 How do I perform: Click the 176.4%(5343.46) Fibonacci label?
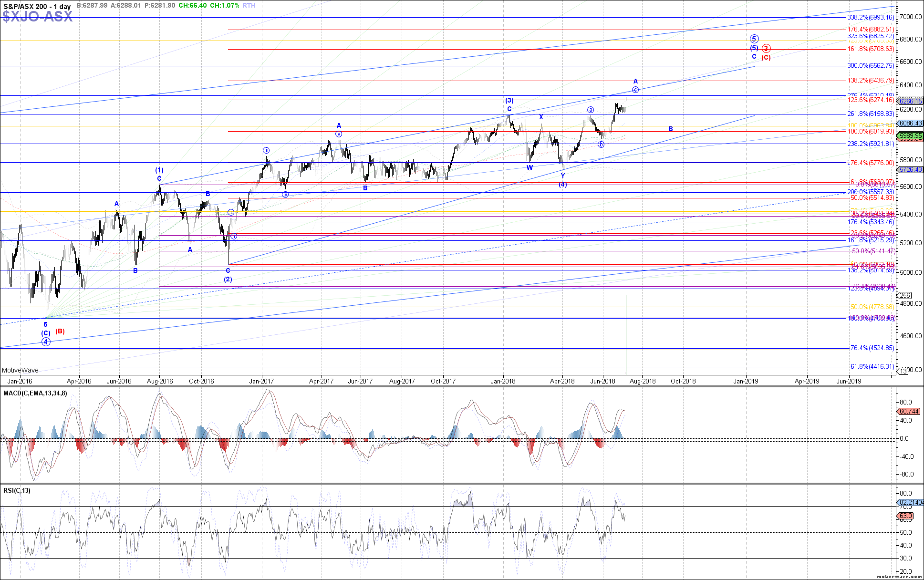click(x=871, y=222)
